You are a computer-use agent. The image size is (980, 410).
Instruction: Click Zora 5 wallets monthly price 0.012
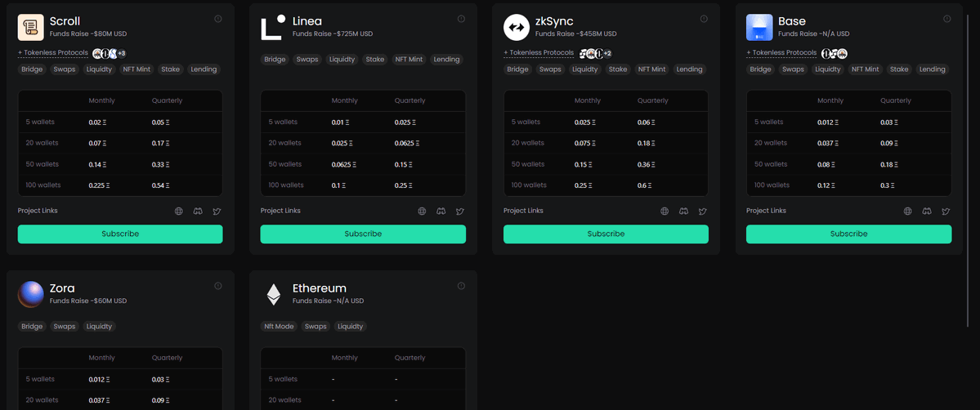[100, 380]
